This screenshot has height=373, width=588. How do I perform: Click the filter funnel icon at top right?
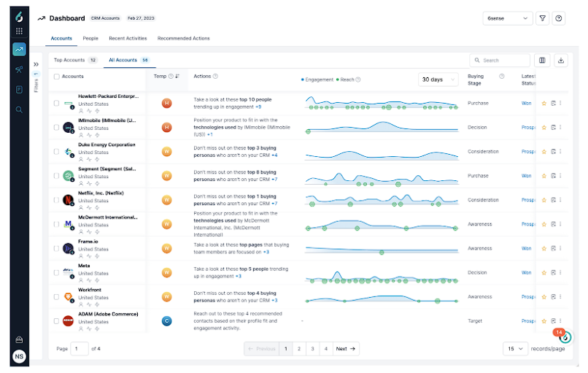[x=542, y=18]
